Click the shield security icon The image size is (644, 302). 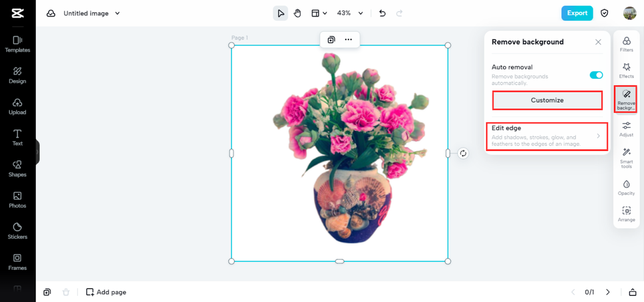coord(605,13)
